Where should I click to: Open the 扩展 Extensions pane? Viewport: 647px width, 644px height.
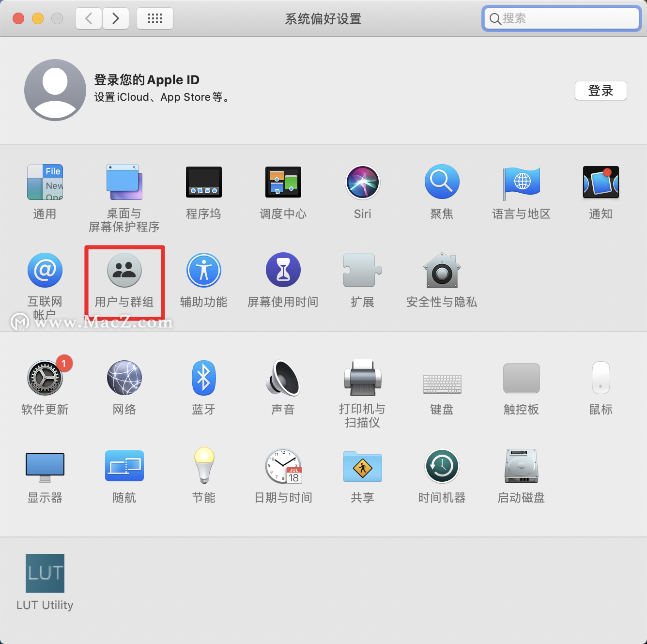tap(363, 270)
